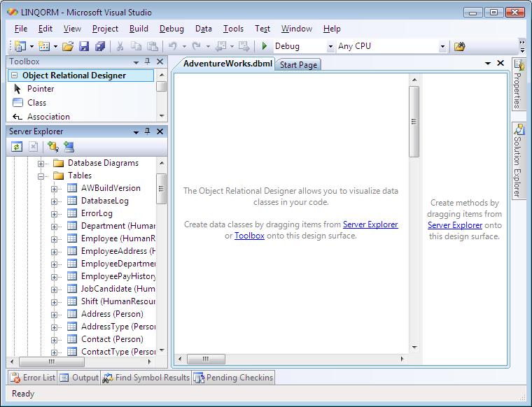The image size is (532, 407).
Task: Select the AdventureWorks.dbml tab
Action: tap(227, 64)
